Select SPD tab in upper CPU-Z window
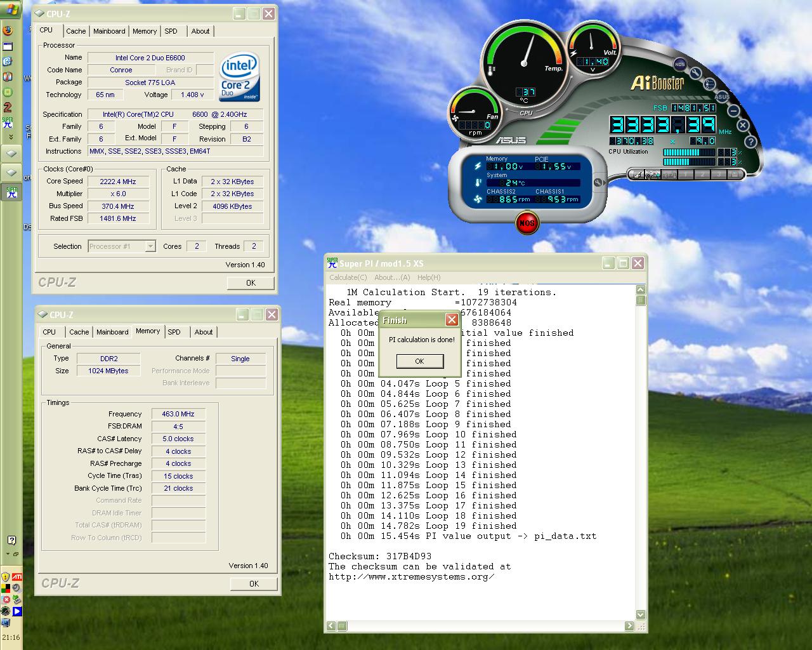This screenshot has width=812, height=650. (171, 31)
